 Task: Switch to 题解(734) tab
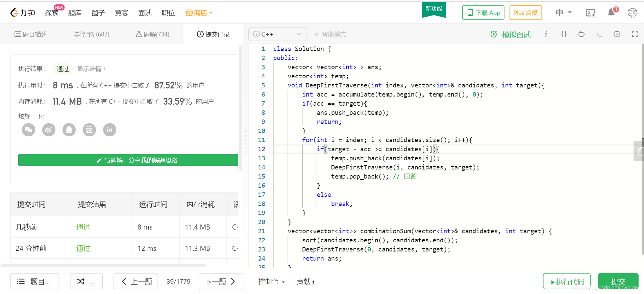(x=152, y=34)
